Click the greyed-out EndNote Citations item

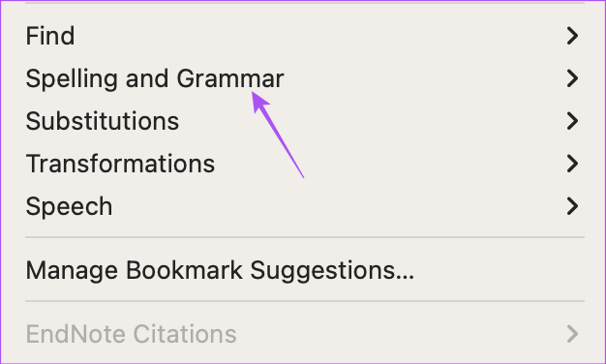pos(305,334)
